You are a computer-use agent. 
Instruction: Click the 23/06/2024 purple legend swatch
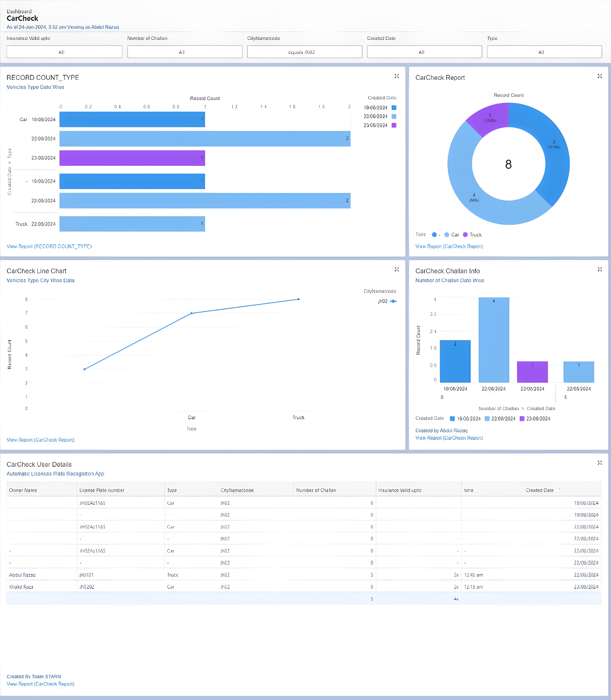pos(394,125)
